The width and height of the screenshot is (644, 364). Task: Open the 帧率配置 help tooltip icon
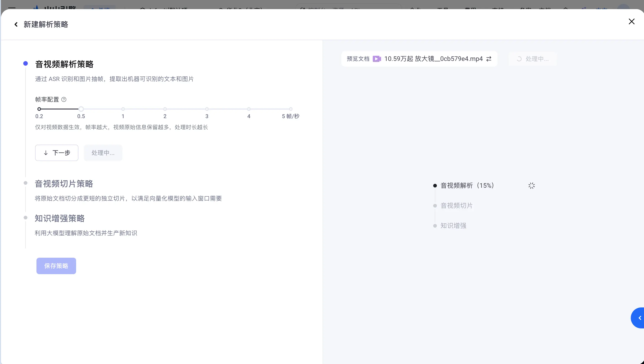tap(64, 100)
